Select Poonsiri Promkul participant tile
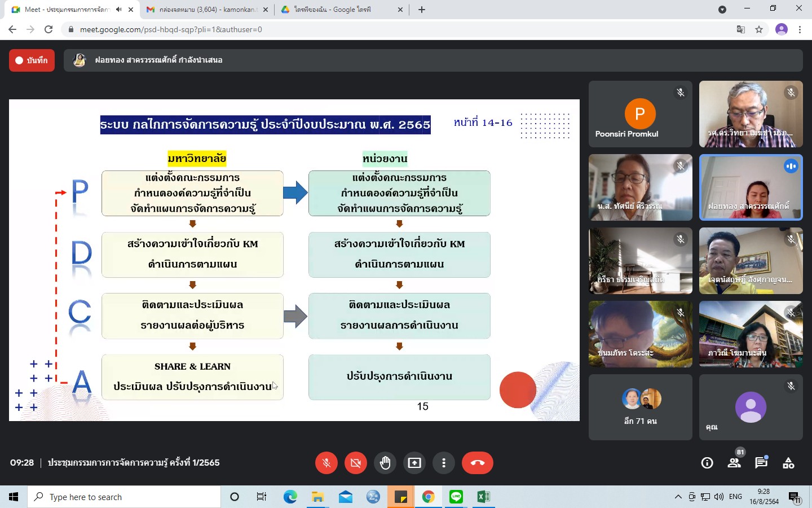This screenshot has height=508, width=812. [640, 114]
